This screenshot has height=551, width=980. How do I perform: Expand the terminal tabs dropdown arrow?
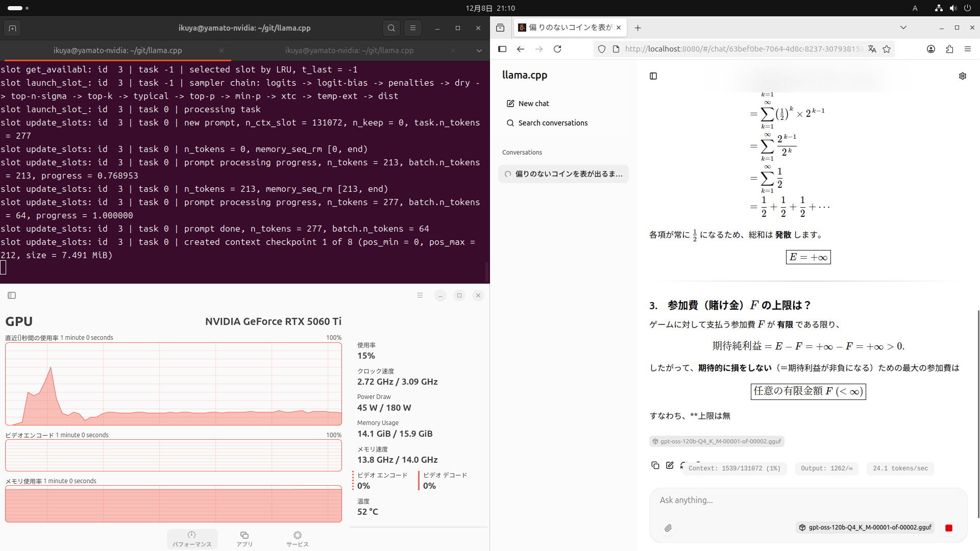[x=479, y=51]
